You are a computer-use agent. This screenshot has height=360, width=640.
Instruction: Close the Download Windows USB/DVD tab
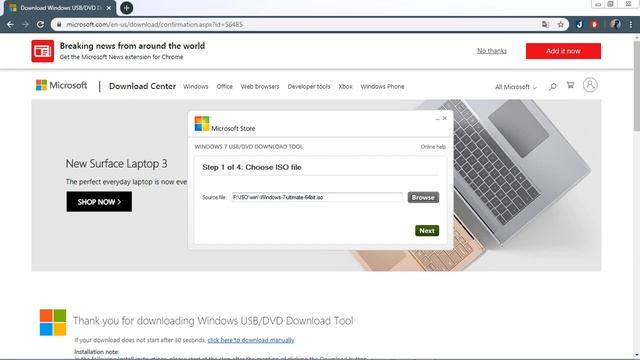point(109,8)
